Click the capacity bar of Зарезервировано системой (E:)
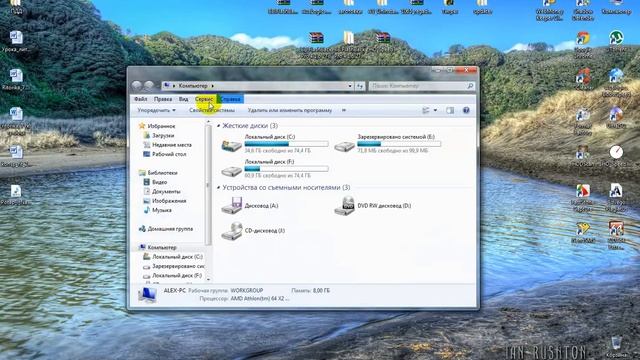Viewport: 640px width, 360px height. pos(399,144)
